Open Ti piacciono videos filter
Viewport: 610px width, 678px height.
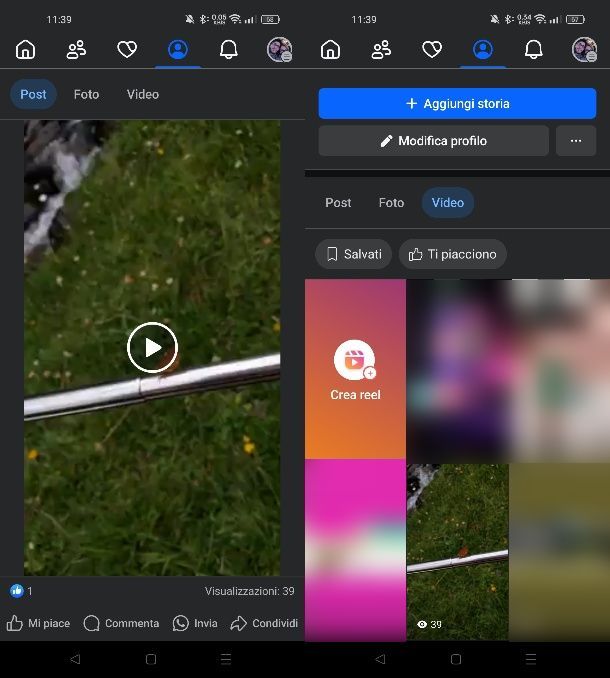pos(453,254)
